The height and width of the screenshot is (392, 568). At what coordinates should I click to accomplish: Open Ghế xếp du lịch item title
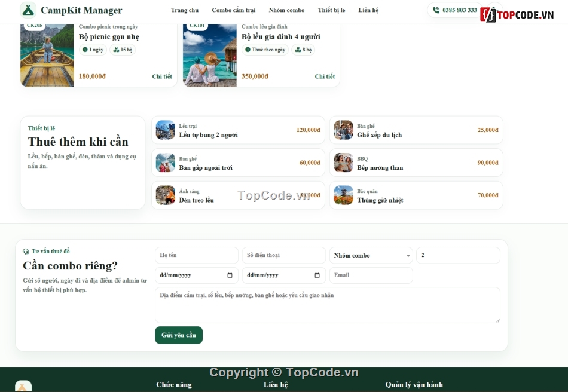coord(379,135)
